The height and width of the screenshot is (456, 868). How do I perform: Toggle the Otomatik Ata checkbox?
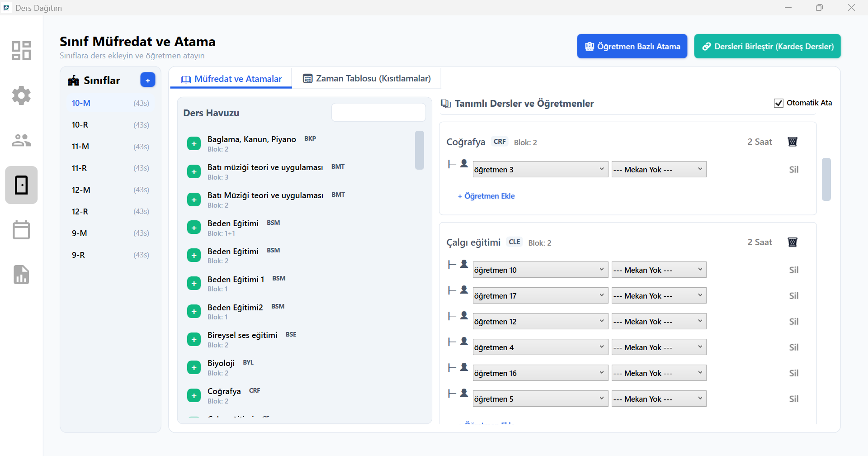(778, 103)
